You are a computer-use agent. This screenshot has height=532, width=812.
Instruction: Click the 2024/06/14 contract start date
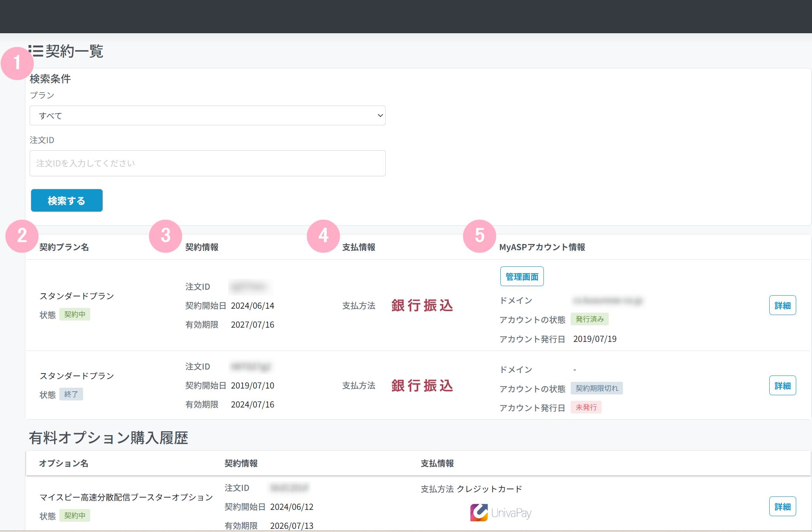point(252,306)
